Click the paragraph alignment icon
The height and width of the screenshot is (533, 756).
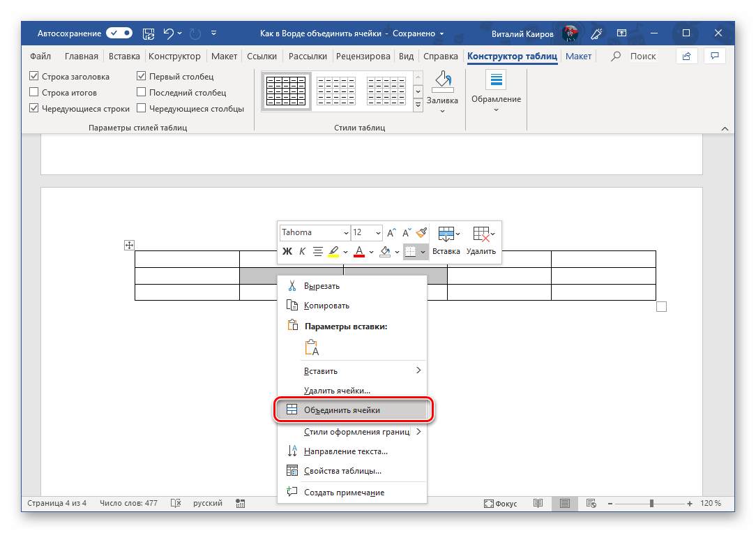tap(318, 251)
